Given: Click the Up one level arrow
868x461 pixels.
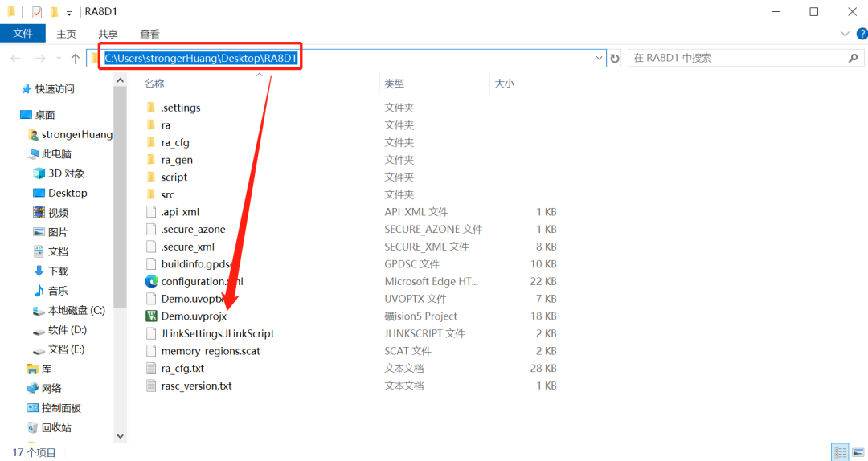Looking at the screenshot, I should (76, 59).
